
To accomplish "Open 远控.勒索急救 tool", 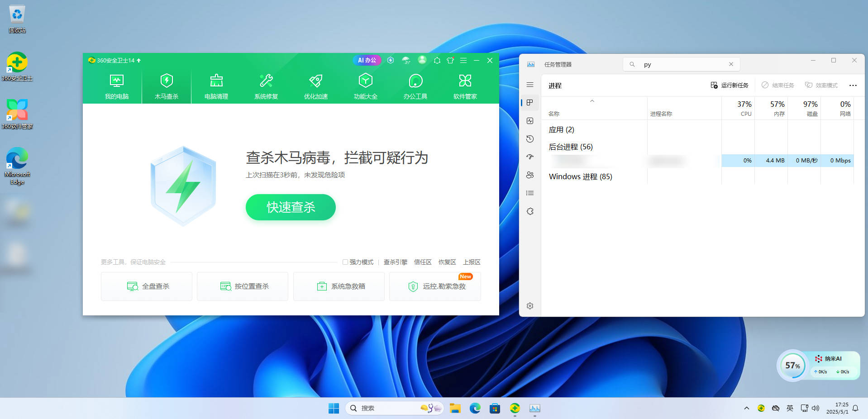I will click(435, 286).
